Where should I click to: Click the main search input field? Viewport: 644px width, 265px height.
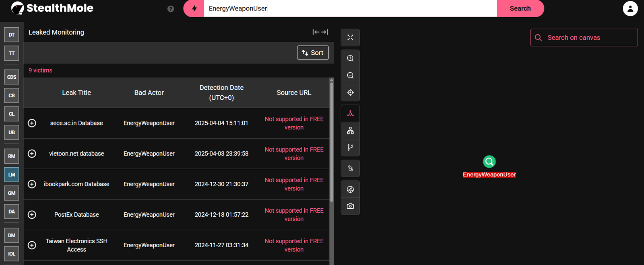click(350, 8)
